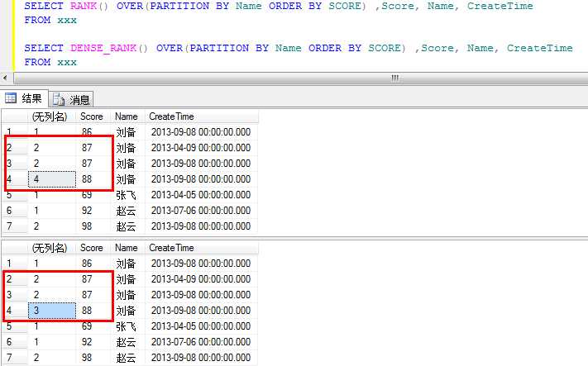Viewport: 588px width, 366px height.
Task: Select the Score column header in the upper grid
Action: pyautogui.click(x=93, y=116)
